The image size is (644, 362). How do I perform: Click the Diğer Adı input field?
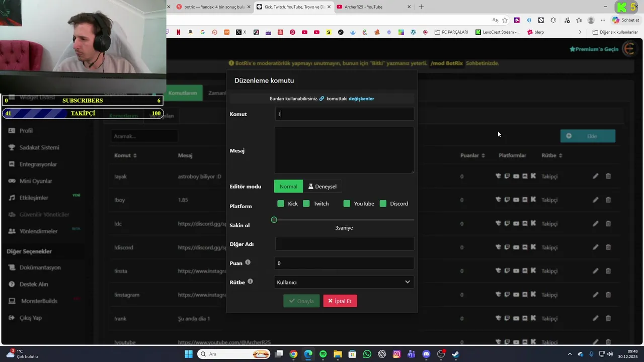point(344,244)
